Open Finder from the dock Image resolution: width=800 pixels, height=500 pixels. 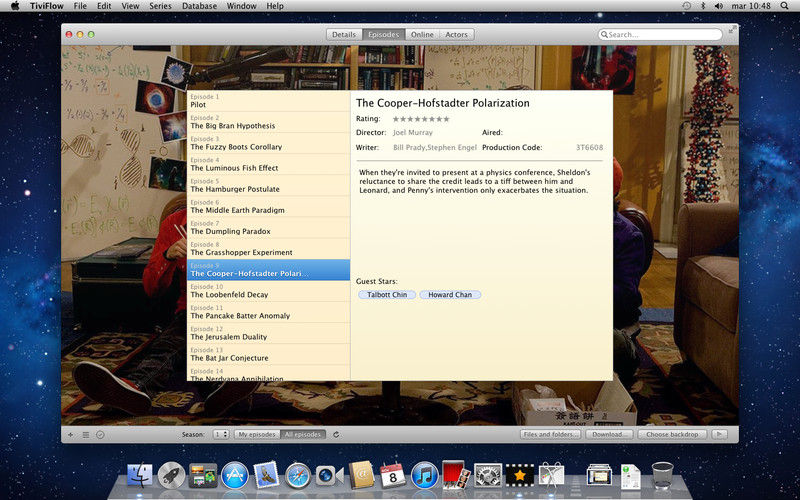click(x=139, y=476)
